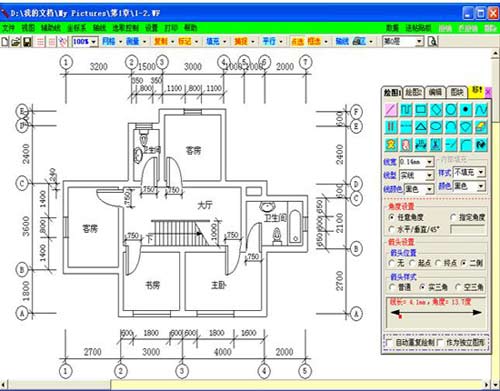
Task: Click the 填充 toolbar button
Action: click(213, 41)
